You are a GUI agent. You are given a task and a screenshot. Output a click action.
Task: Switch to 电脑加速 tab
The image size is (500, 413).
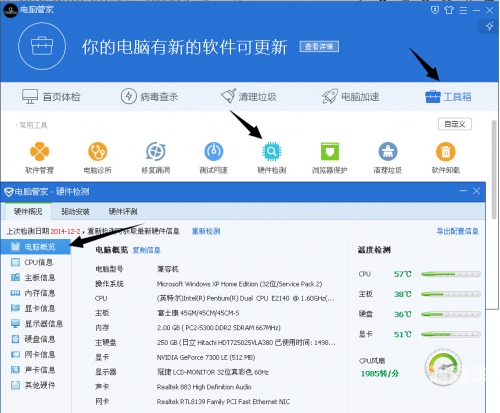[x=350, y=97]
